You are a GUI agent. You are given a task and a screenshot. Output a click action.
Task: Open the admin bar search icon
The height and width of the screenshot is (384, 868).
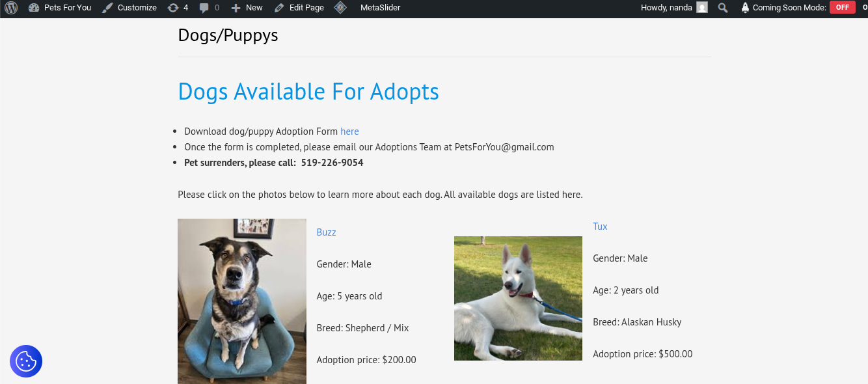pyautogui.click(x=723, y=8)
